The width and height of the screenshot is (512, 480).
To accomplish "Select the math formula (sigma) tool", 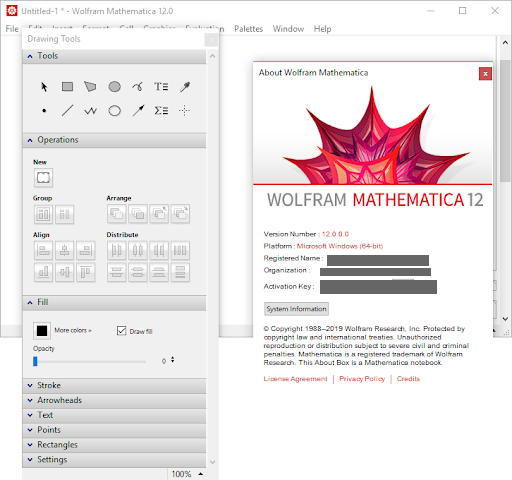I will tap(161, 110).
